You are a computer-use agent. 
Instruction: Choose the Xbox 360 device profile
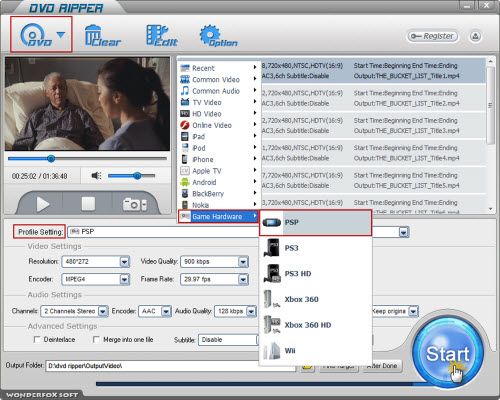[x=315, y=299]
